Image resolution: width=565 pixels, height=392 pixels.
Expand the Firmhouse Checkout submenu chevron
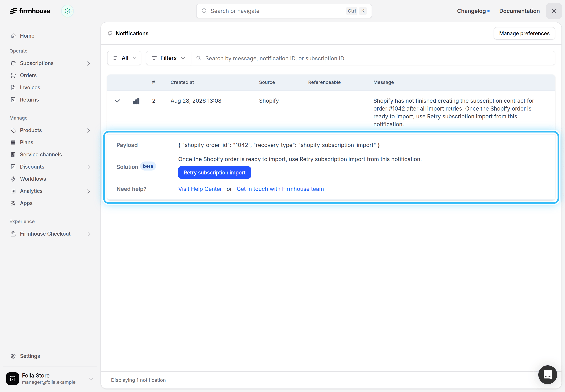tap(88, 234)
